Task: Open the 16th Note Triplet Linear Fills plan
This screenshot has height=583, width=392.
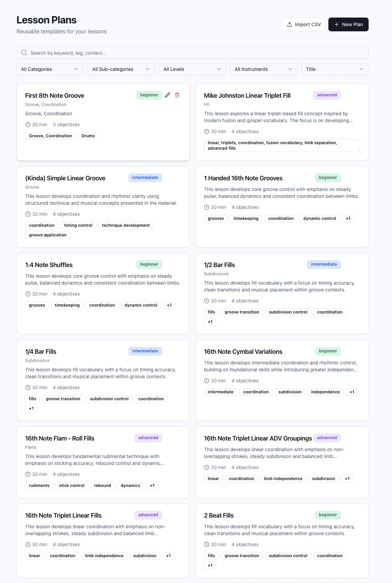Action: [63, 516]
